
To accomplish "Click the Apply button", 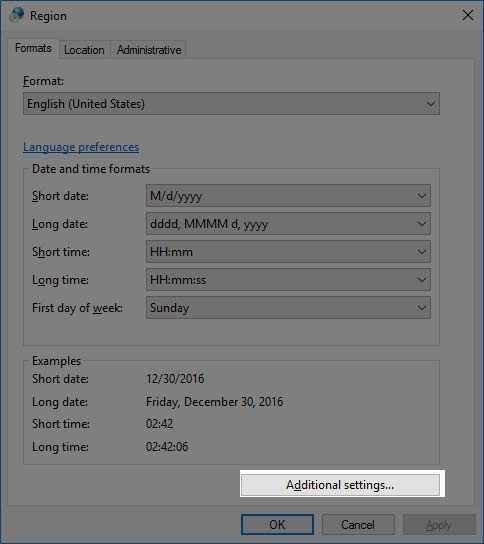I will pos(439,525).
